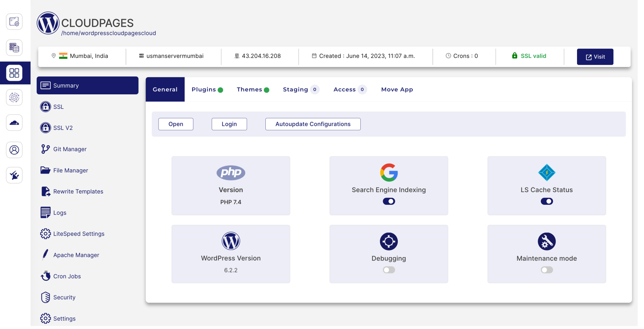
Task: Open the Move App tab
Action: (397, 90)
